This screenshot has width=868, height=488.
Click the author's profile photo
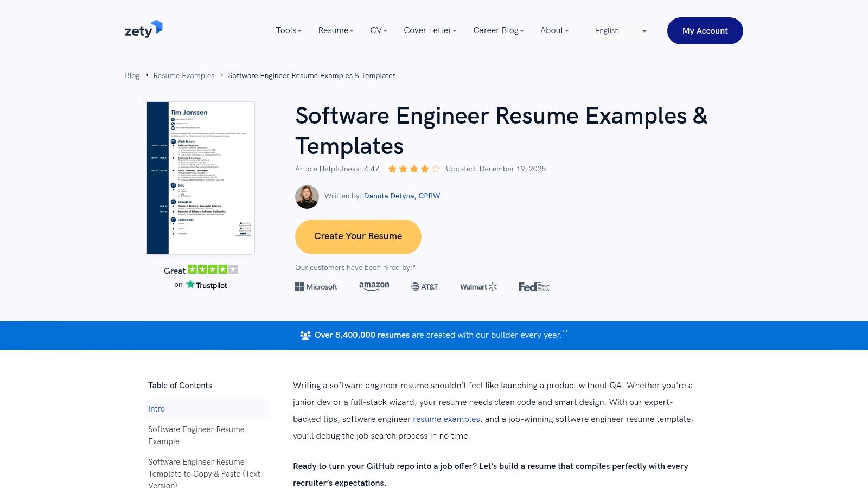(x=307, y=196)
